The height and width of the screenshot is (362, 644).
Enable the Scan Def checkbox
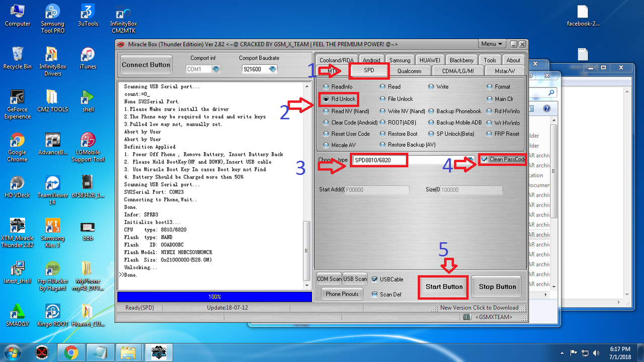pyautogui.click(x=375, y=294)
